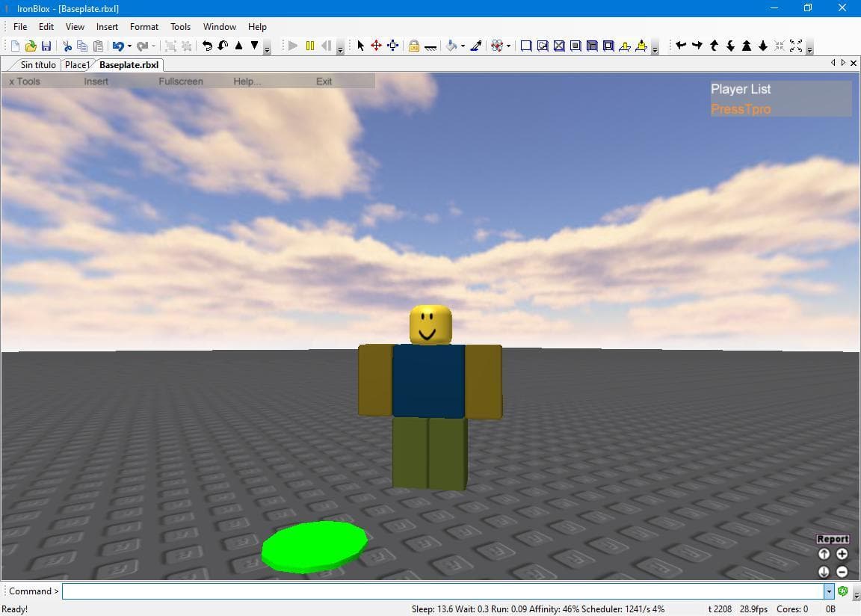The image size is (861, 616).
Task: Open the Format menu
Action: click(143, 26)
